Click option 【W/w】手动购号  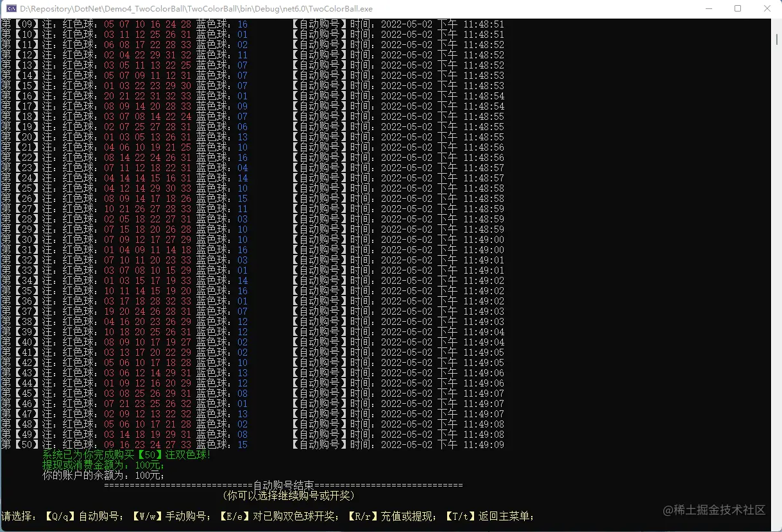[170, 517]
